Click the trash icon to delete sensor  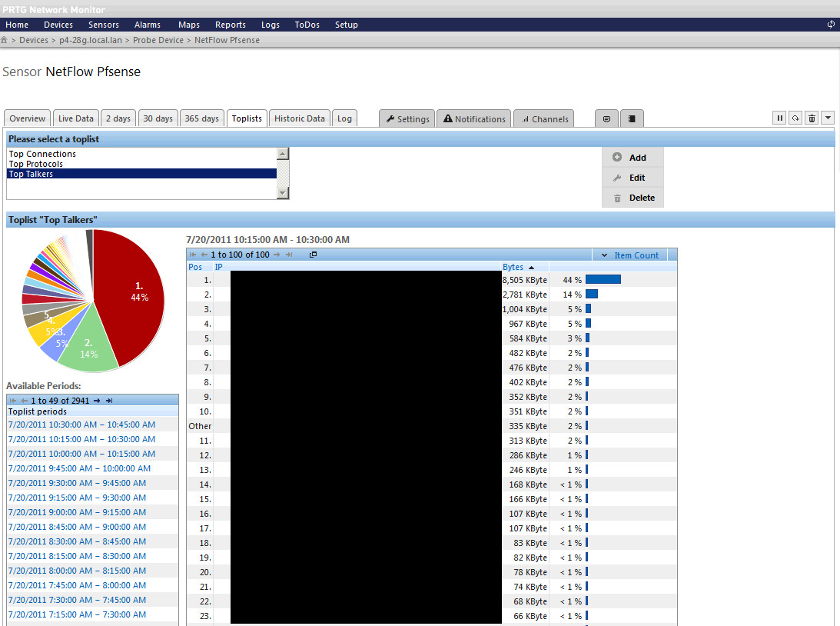812,118
